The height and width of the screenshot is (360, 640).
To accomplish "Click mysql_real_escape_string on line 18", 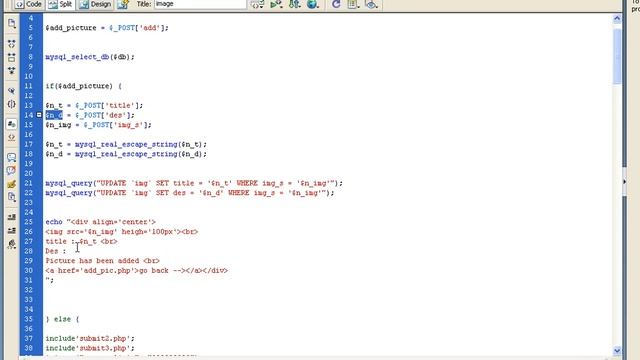I will [x=126, y=154].
